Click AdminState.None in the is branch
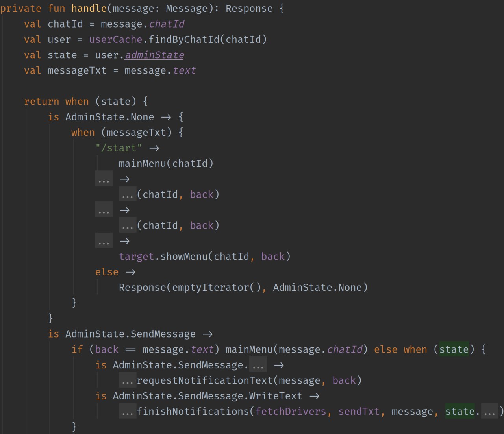The width and height of the screenshot is (504, 434). tap(109, 117)
